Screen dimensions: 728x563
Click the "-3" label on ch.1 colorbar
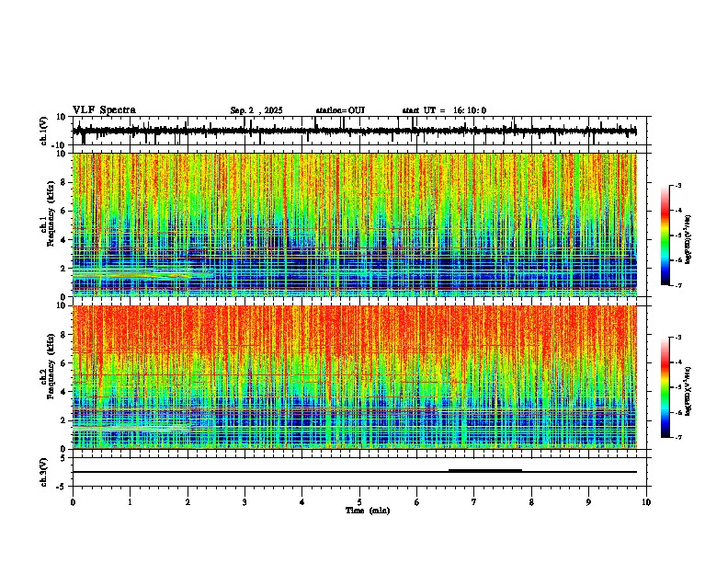pyautogui.click(x=677, y=186)
